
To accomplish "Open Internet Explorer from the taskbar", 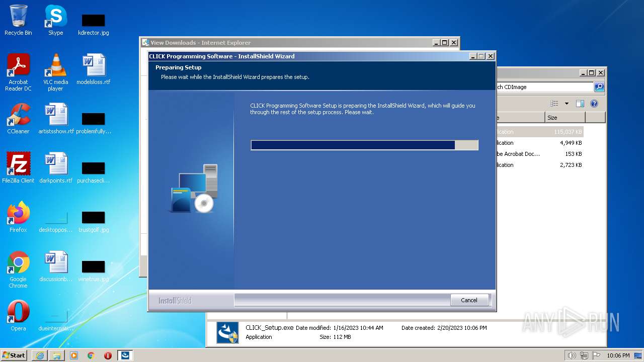I will (x=40, y=355).
